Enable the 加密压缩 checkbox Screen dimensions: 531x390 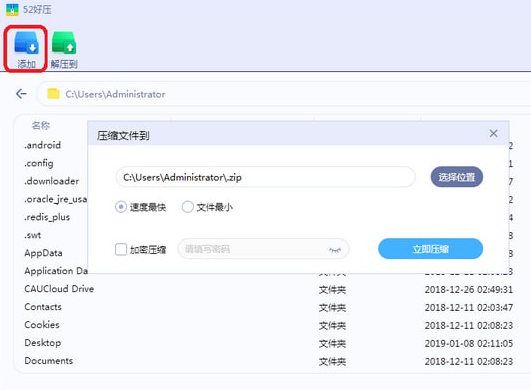[121, 249]
